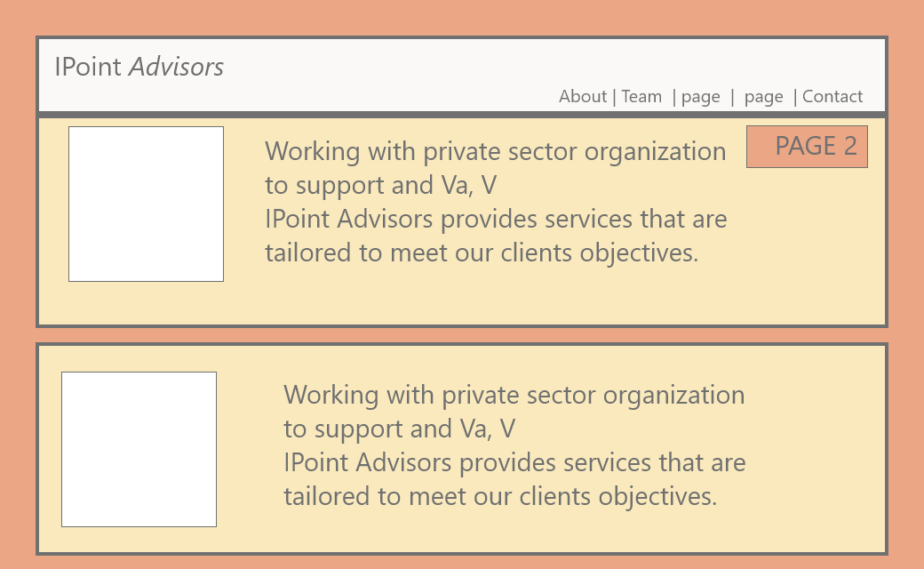Image resolution: width=924 pixels, height=569 pixels.
Task: Click the divider pipe between the two page links
Action: pyautogui.click(x=732, y=97)
